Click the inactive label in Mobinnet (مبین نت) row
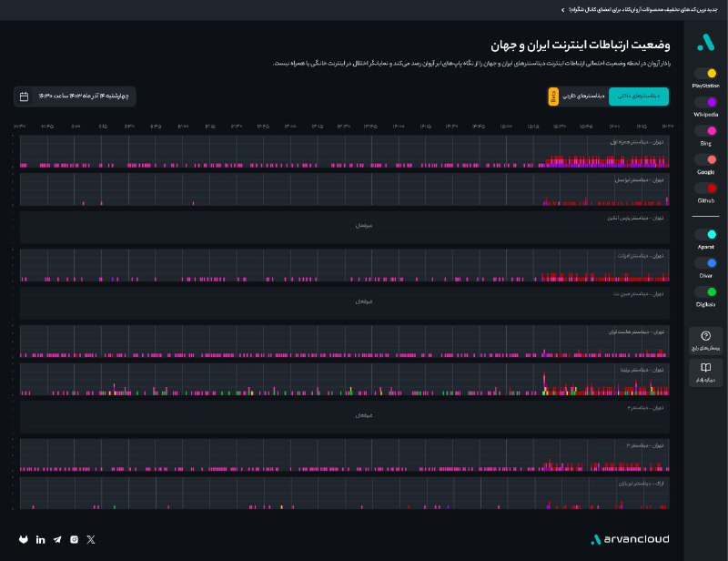This screenshot has width=728, height=561. [364, 301]
